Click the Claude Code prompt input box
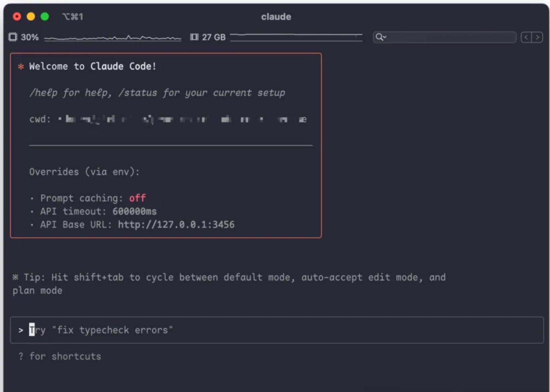Viewport: 550px width, 392px height. [x=277, y=330]
